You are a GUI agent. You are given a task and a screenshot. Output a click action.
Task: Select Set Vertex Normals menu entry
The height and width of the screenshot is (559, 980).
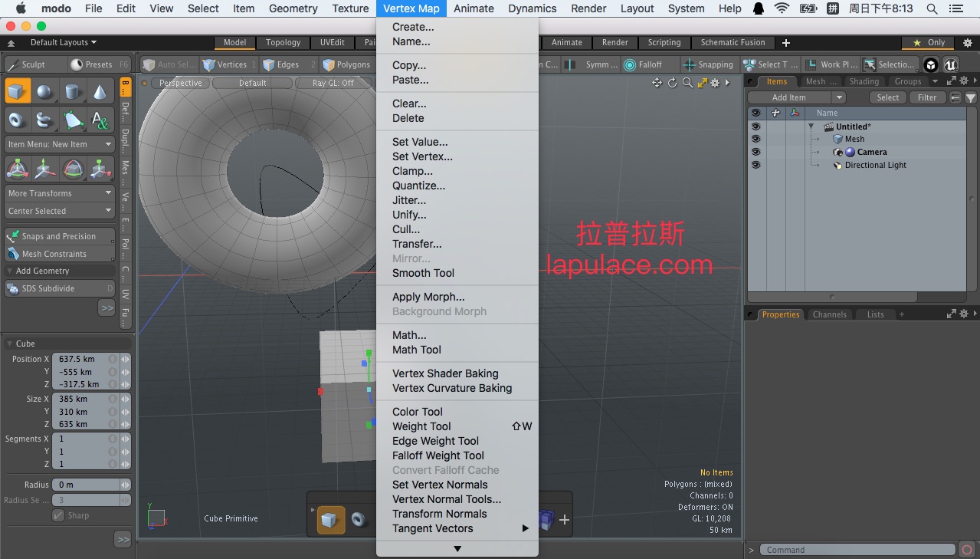point(457,485)
